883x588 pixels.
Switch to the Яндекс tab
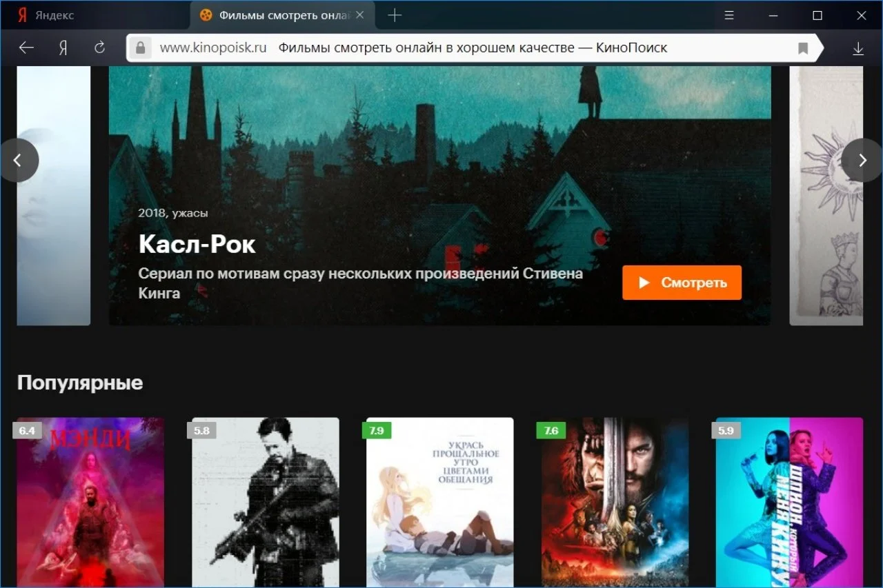tap(95, 15)
